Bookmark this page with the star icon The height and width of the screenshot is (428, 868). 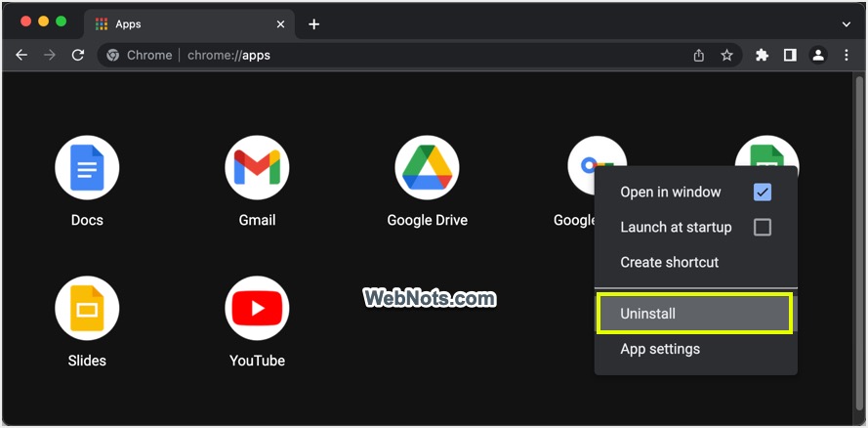(726, 56)
